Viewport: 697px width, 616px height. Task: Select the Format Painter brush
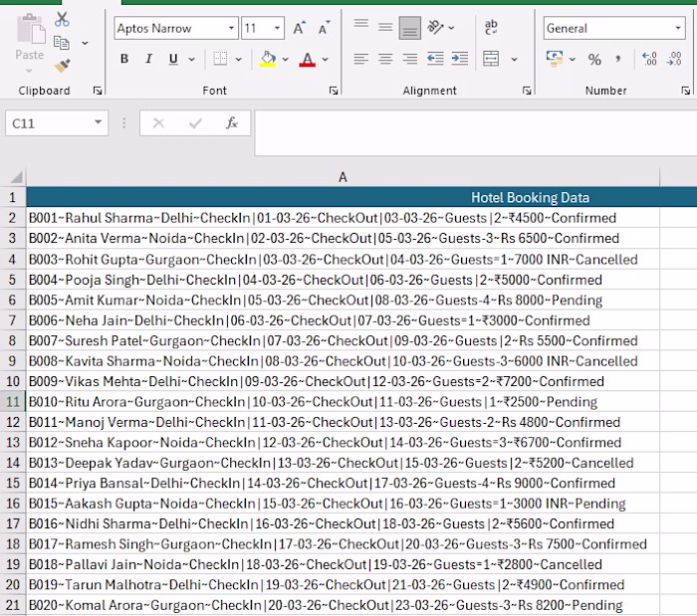click(62, 66)
